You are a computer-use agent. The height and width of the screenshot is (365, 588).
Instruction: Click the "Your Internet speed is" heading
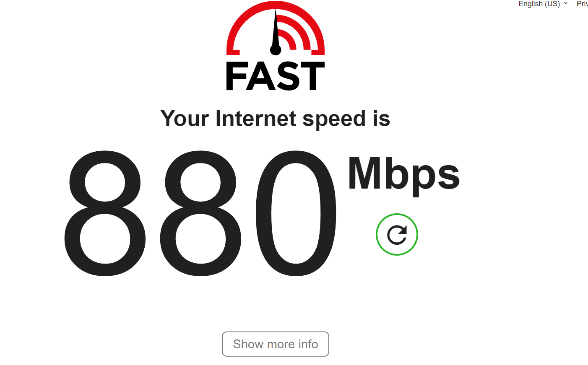(x=275, y=119)
